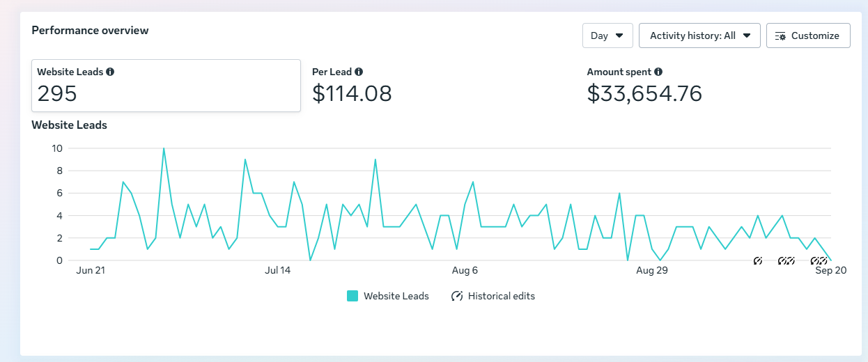Open the rightmost historical edit marker near Sep 20
Screen dimensions: 868x362
823,261
